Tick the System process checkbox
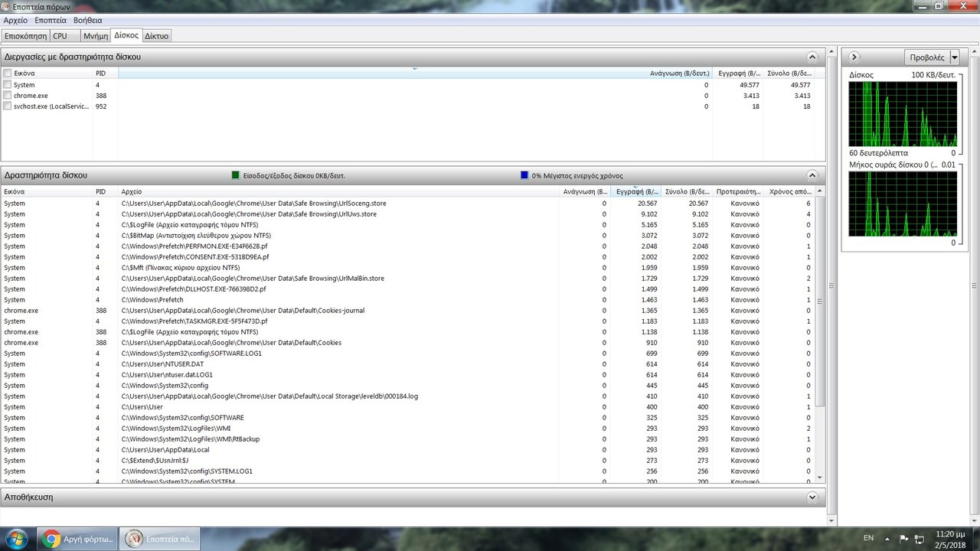 [x=8, y=85]
